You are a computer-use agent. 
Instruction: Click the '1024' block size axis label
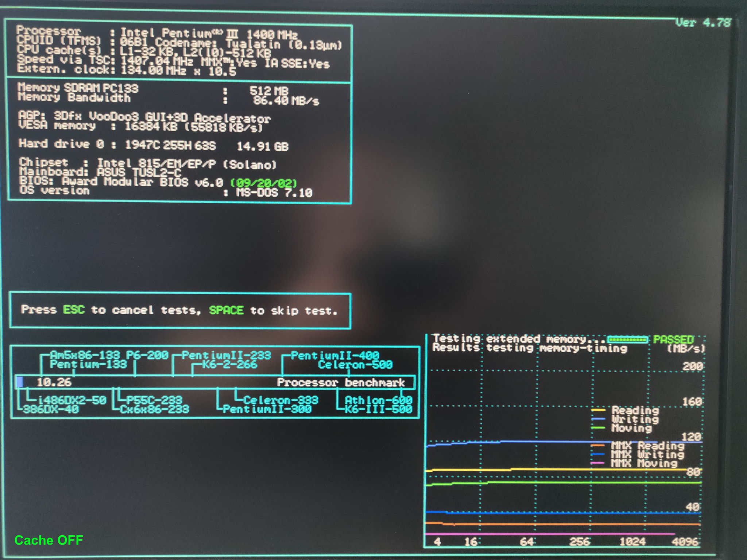tap(632, 541)
